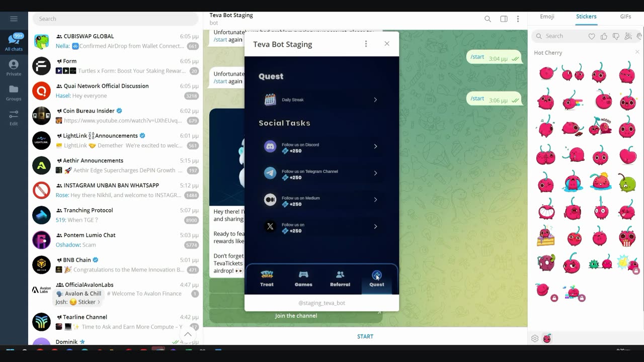The height and width of the screenshot is (362, 644).
Task: Open the OfficialAvalonLabs chat
Action: pos(115,293)
